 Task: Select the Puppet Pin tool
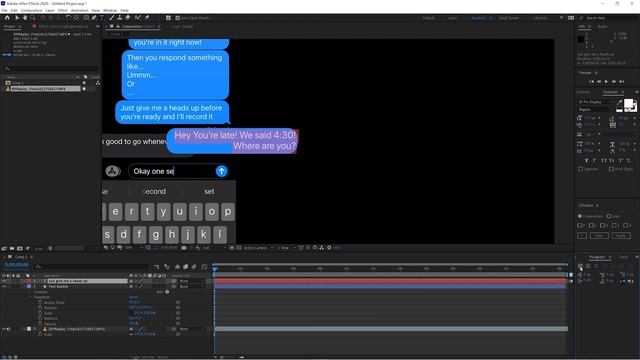tap(147, 18)
